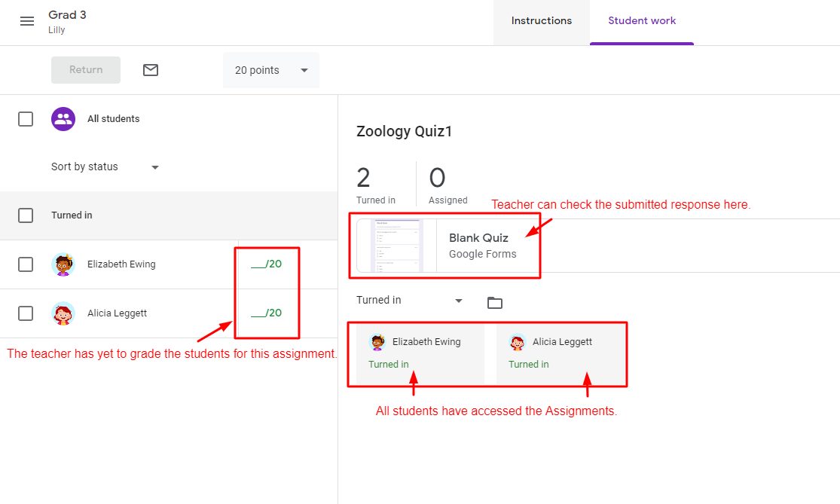Click Alicia Leggett's avatar in the roster
Screen dimensions: 840x504
click(x=63, y=313)
